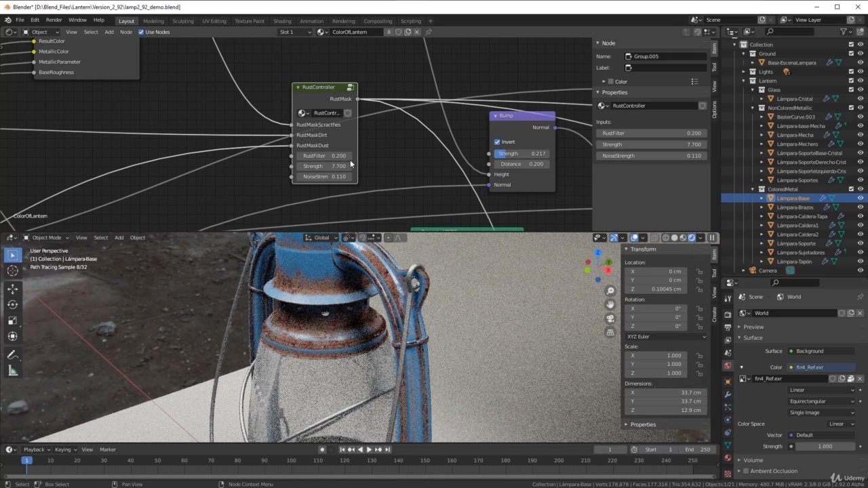Expand the Volume panel in World properties
The image size is (868, 488).
753,460
